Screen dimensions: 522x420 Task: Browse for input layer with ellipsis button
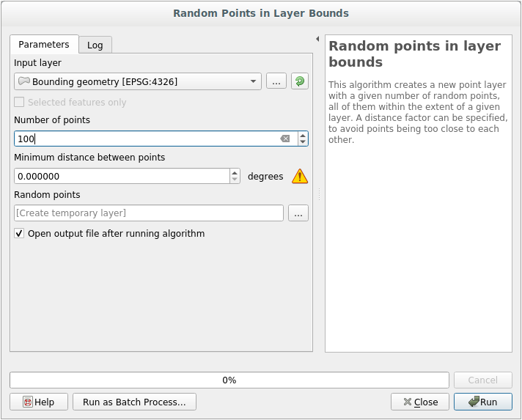pos(276,81)
